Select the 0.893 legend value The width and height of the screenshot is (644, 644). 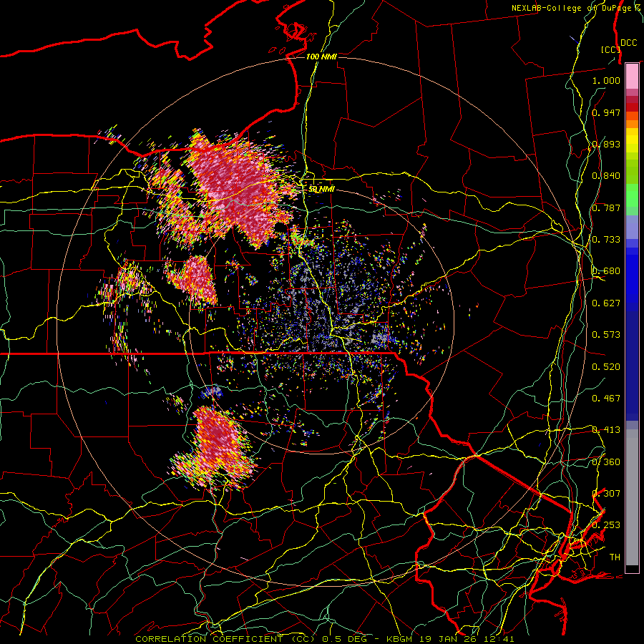tap(606, 144)
